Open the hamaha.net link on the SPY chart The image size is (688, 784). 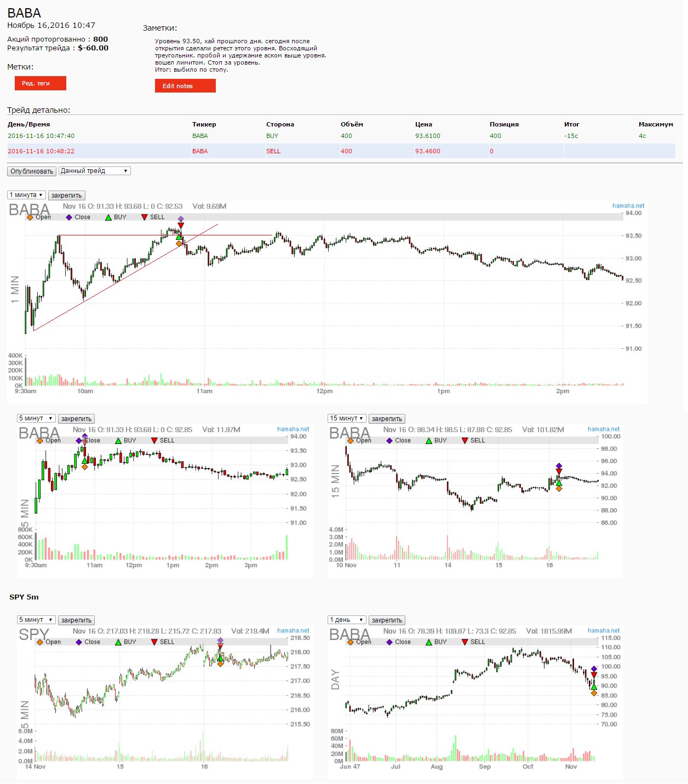pyautogui.click(x=293, y=631)
